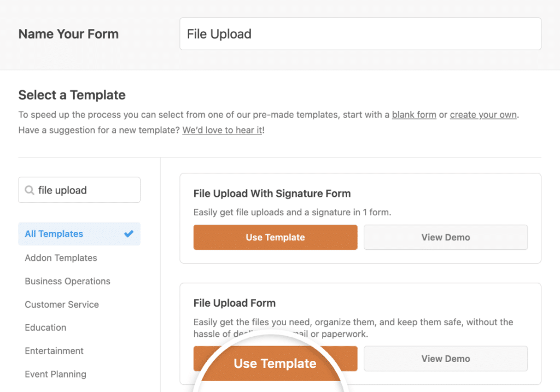Select Event Planning in the category list
This screenshot has height=392, width=560.
coord(55,374)
